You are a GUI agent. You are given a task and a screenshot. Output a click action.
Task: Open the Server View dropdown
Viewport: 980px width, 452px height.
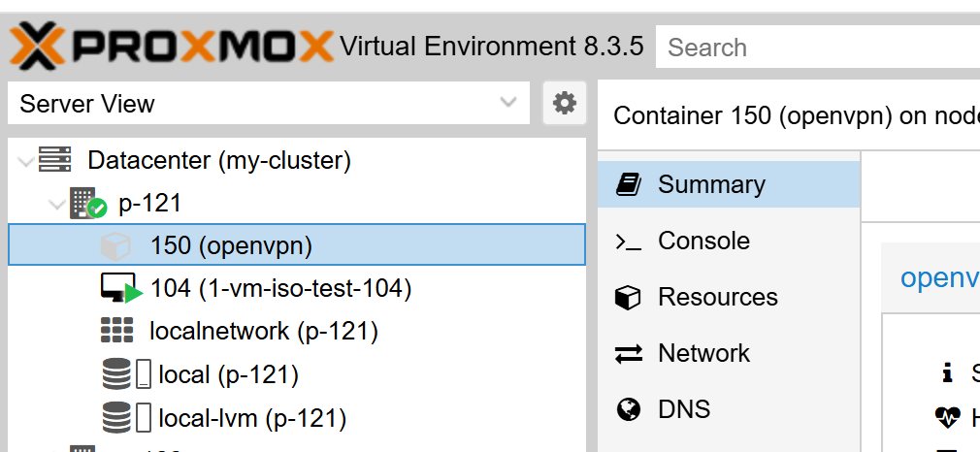[268, 103]
